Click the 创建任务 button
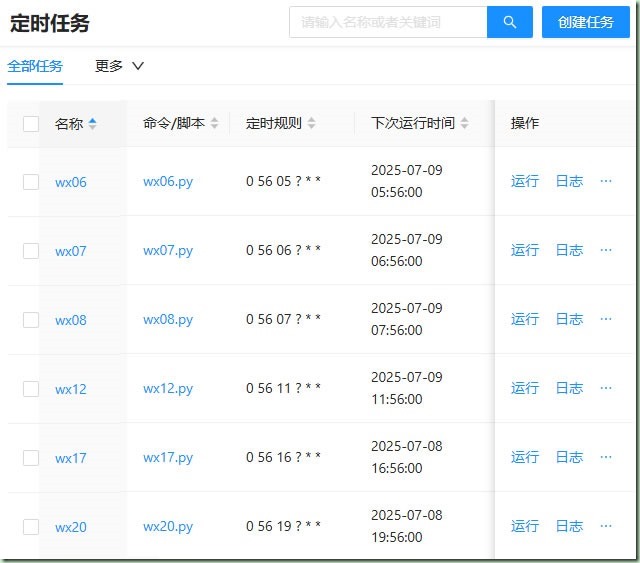The height and width of the screenshot is (563, 640). click(x=586, y=22)
